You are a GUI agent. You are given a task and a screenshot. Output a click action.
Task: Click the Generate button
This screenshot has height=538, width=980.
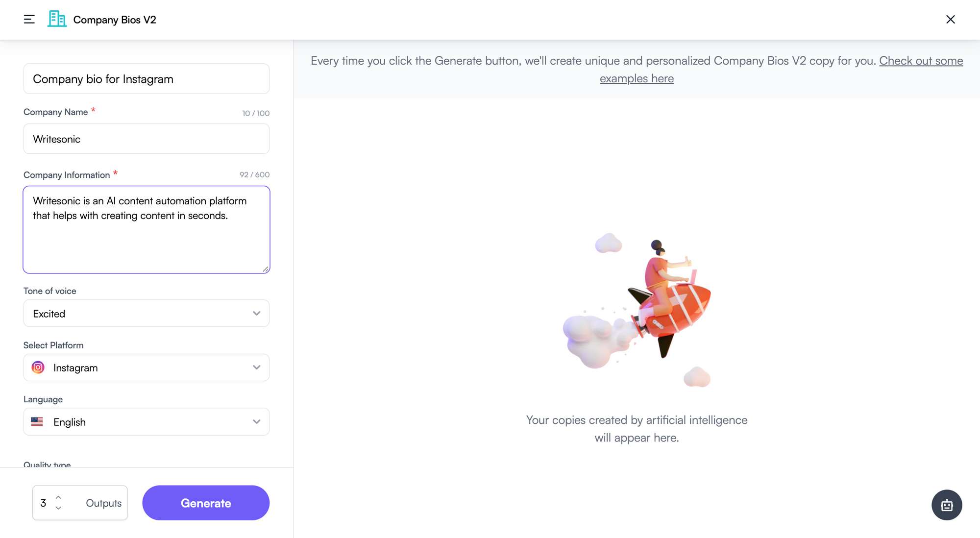click(205, 503)
